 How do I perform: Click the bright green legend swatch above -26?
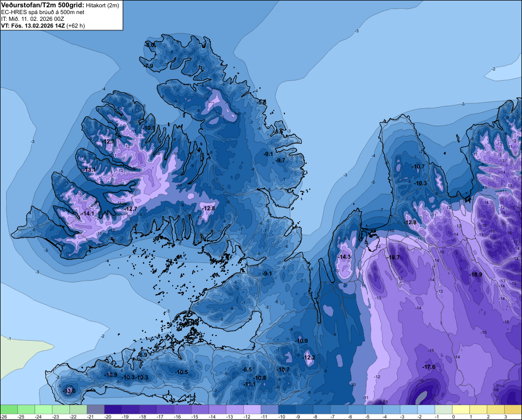point(9,409)
